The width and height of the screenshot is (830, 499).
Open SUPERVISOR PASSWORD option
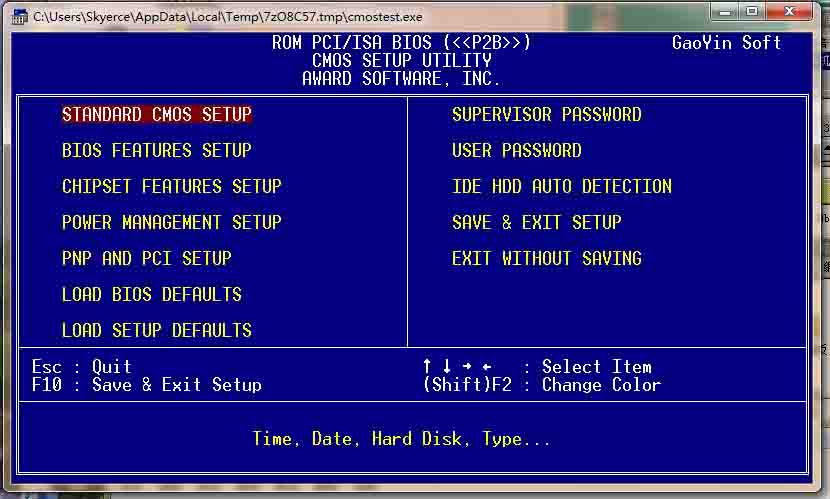(x=547, y=114)
